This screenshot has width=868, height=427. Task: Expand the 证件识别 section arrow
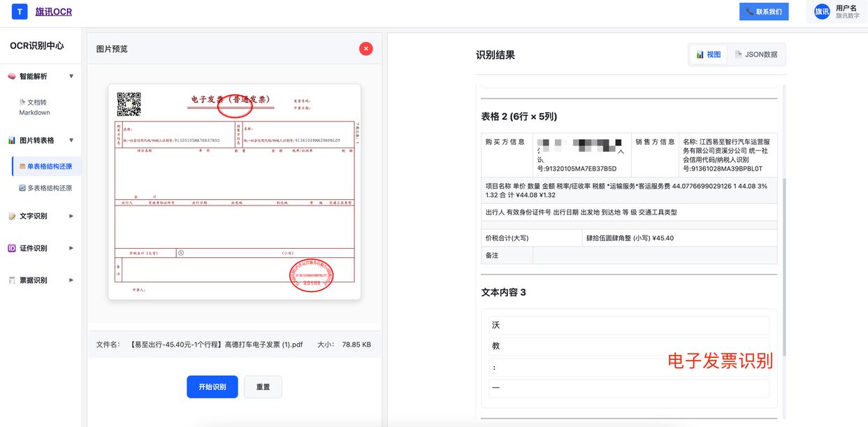pyautogui.click(x=71, y=248)
